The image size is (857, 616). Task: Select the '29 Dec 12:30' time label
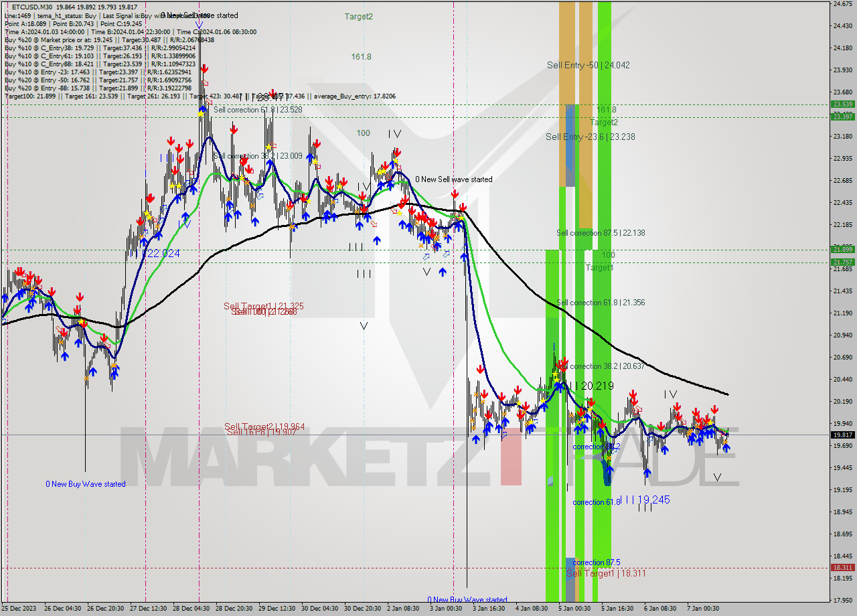click(277, 609)
